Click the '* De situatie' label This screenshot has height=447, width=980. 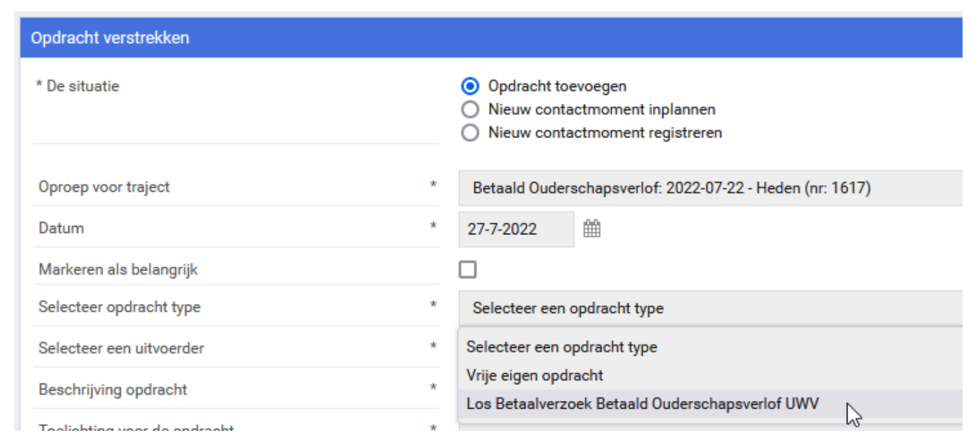coord(77,86)
